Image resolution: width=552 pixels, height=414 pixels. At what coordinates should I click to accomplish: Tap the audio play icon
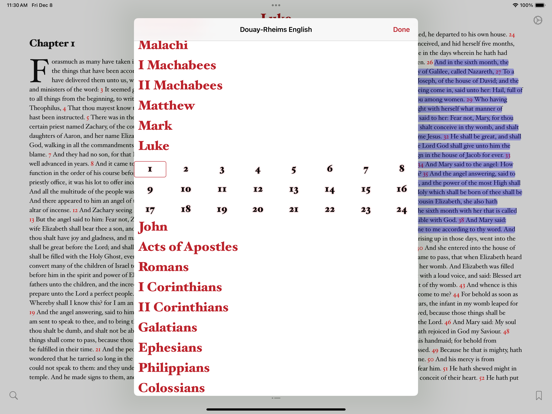[x=538, y=20]
